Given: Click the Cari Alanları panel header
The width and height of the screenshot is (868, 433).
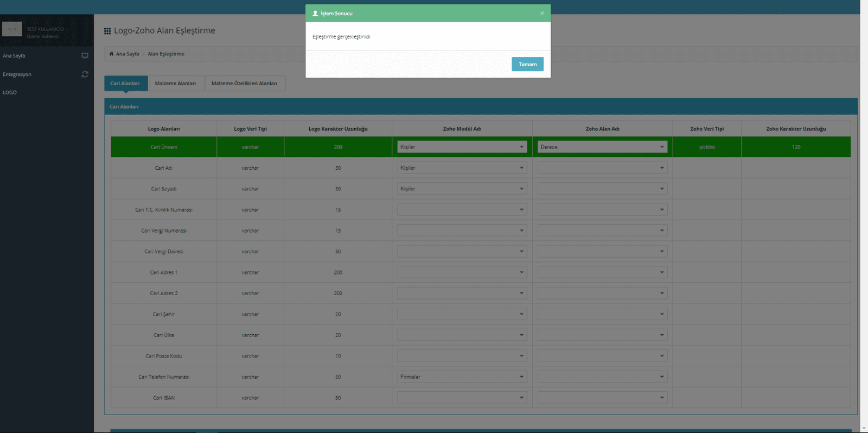Looking at the screenshot, I should tap(481, 106).
